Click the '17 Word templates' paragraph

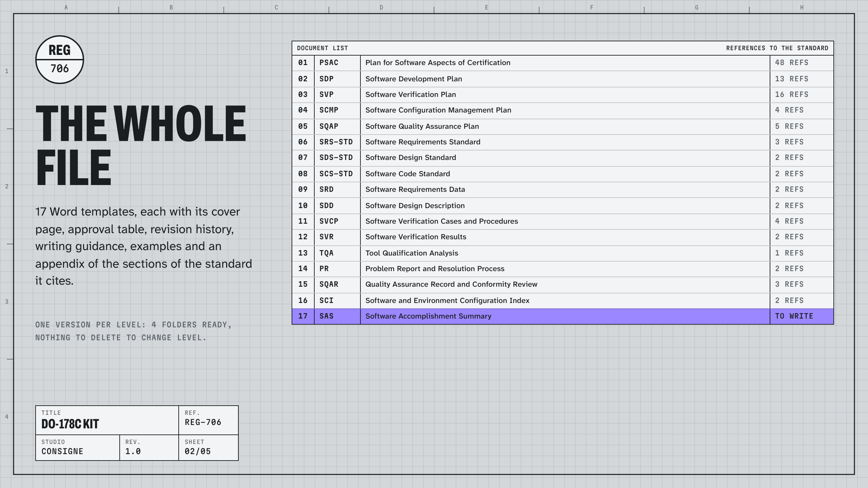[x=144, y=246]
